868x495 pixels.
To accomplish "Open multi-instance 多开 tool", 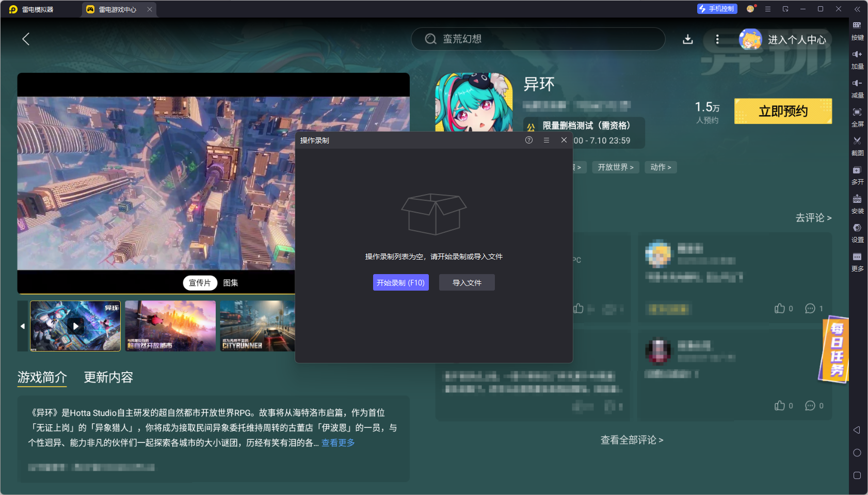I will (x=857, y=175).
